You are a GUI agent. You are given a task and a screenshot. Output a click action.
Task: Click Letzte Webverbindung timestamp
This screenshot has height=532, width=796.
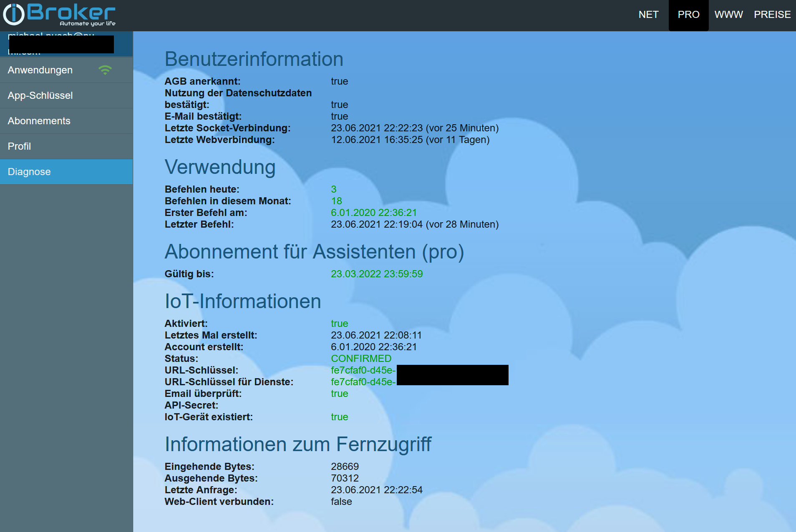click(410, 140)
